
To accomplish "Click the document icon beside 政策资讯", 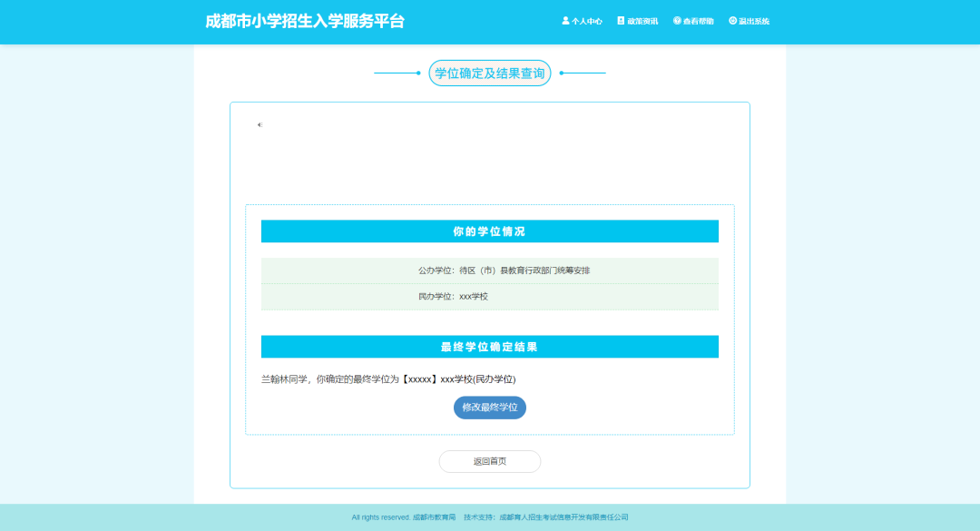I will click(621, 21).
